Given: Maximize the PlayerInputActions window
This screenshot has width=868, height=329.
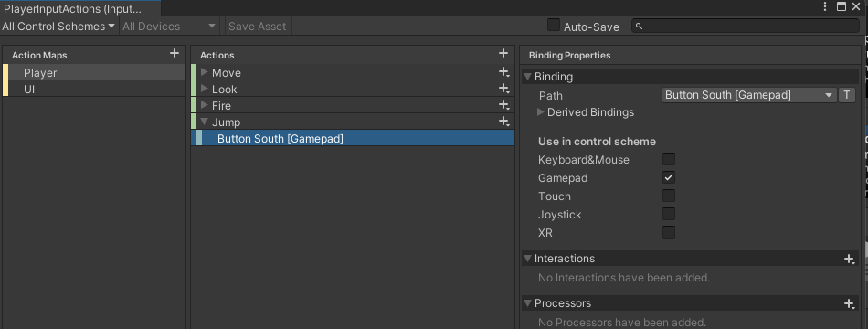Looking at the screenshot, I should 842,6.
